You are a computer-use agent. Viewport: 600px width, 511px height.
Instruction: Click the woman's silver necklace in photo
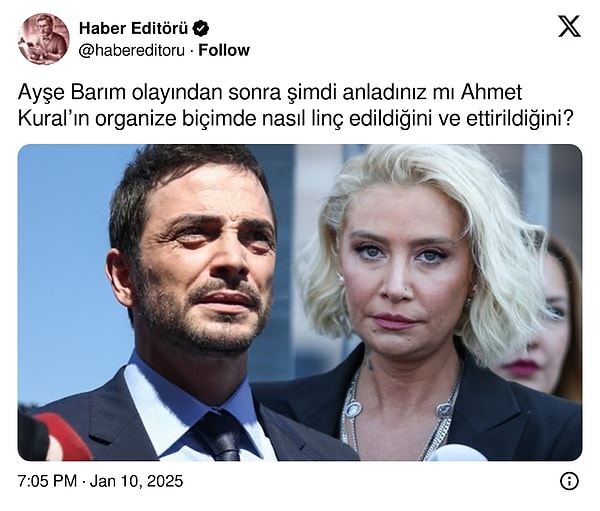[398, 411]
